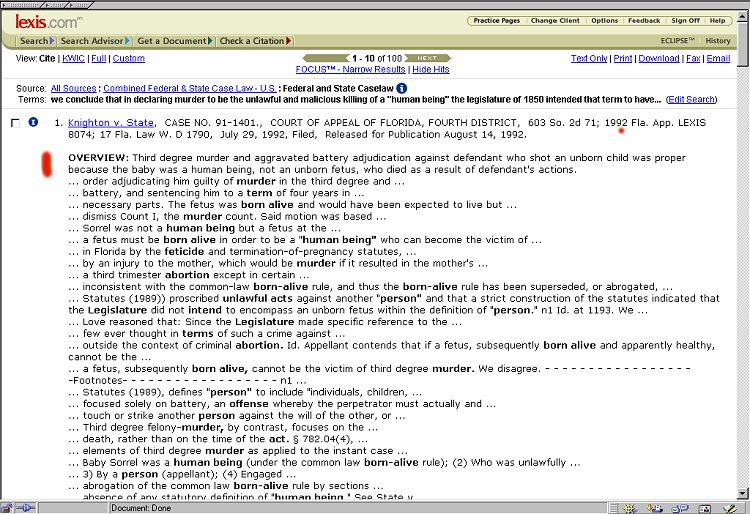Open the Search tab
This screenshot has height=514, width=750.
click(x=36, y=41)
